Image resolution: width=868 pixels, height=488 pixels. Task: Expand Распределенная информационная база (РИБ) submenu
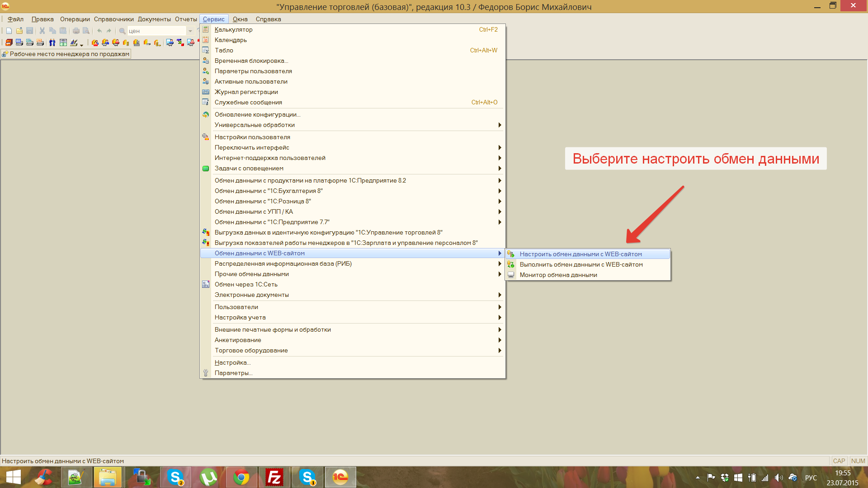(352, 263)
